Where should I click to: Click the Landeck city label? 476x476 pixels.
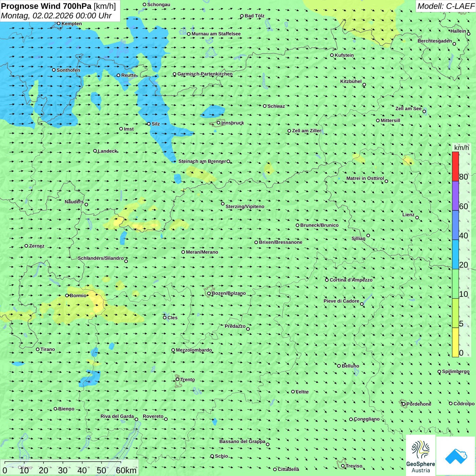coord(107,151)
